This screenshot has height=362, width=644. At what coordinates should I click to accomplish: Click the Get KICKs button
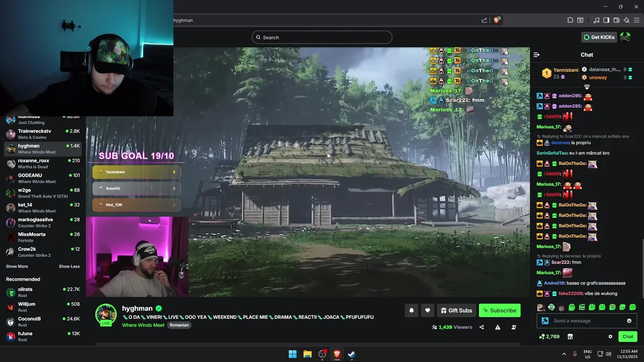[599, 37]
